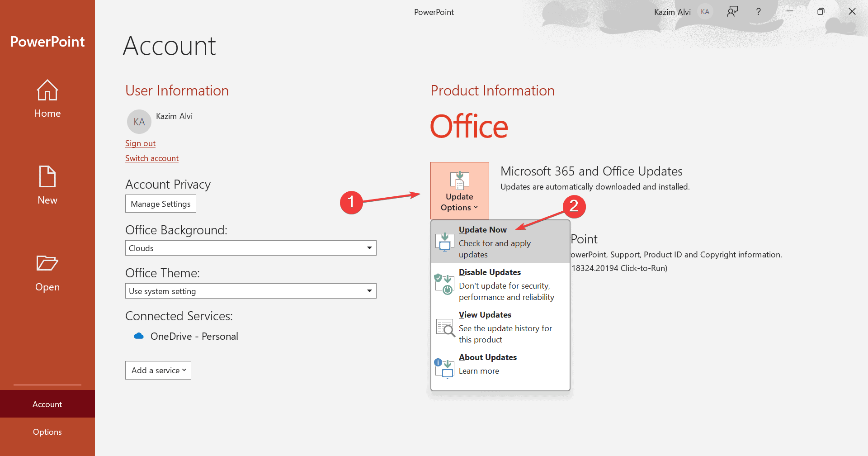
Task: Click the Switch account link
Action: pyautogui.click(x=151, y=158)
